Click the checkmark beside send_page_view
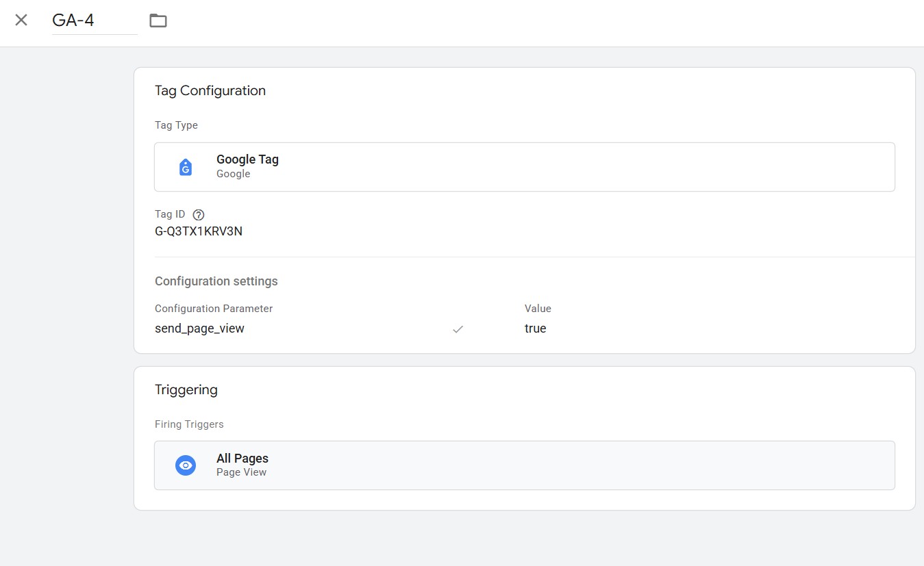The width and height of the screenshot is (924, 566). click(x=458, y=329)
